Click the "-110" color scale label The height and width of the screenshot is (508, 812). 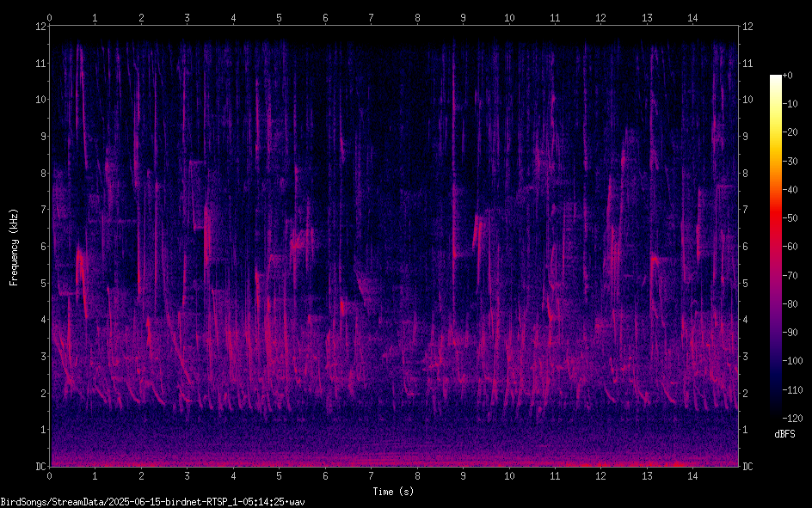click(x=792, y=390)
